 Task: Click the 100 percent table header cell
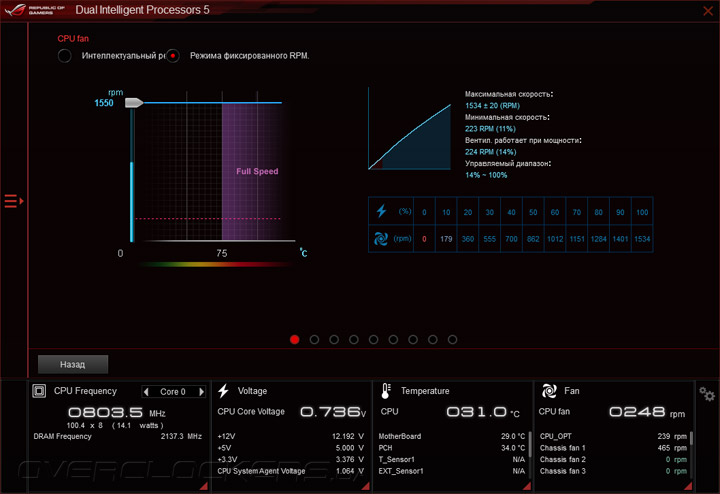642,212
